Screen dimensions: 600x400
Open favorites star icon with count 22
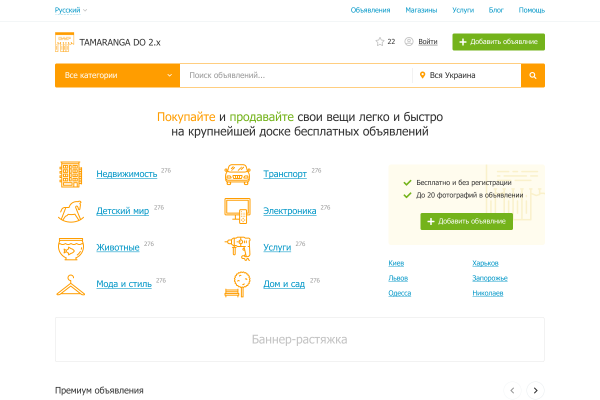379,42
